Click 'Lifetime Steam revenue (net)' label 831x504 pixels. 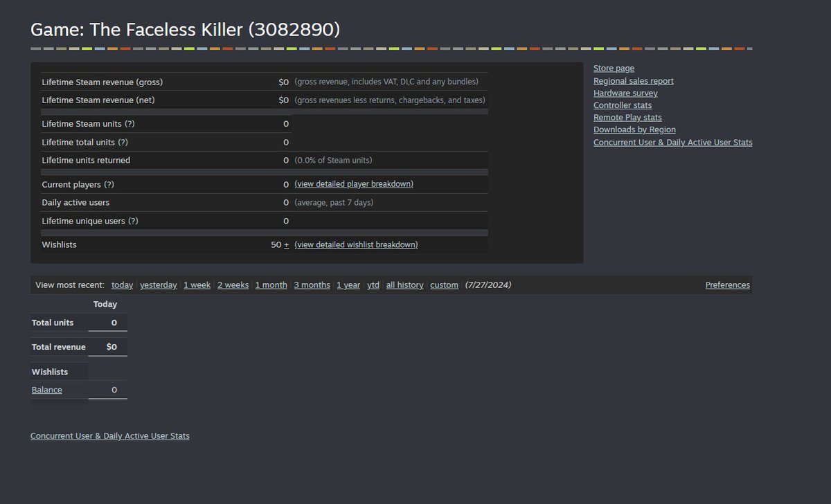[x=98, y=100]
